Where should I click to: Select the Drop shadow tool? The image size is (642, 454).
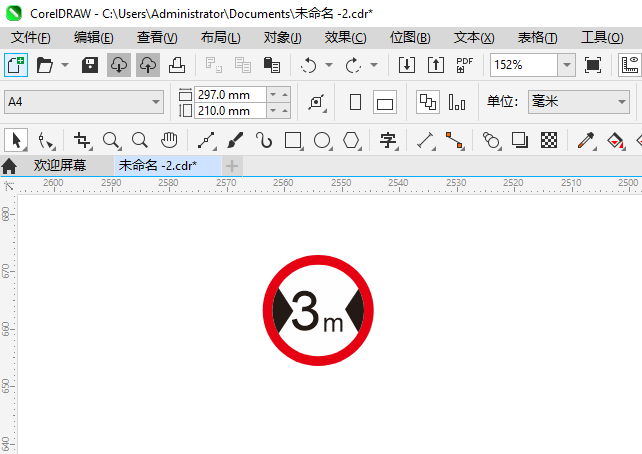(x=520, y=140)
